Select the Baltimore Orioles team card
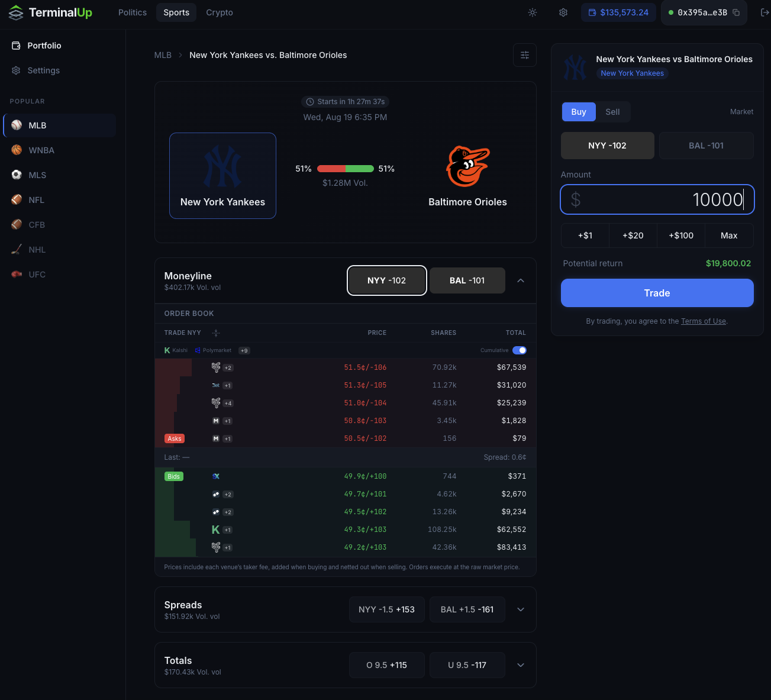The height and width of the screenshot is (700, 771). [467, 176]
